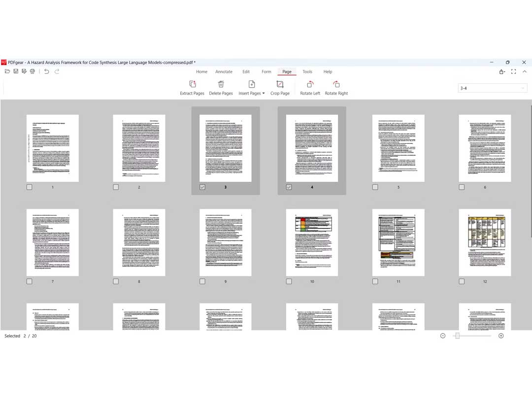Check the page 9 checkbox
The image size is (532, 399).
(202, 281)
